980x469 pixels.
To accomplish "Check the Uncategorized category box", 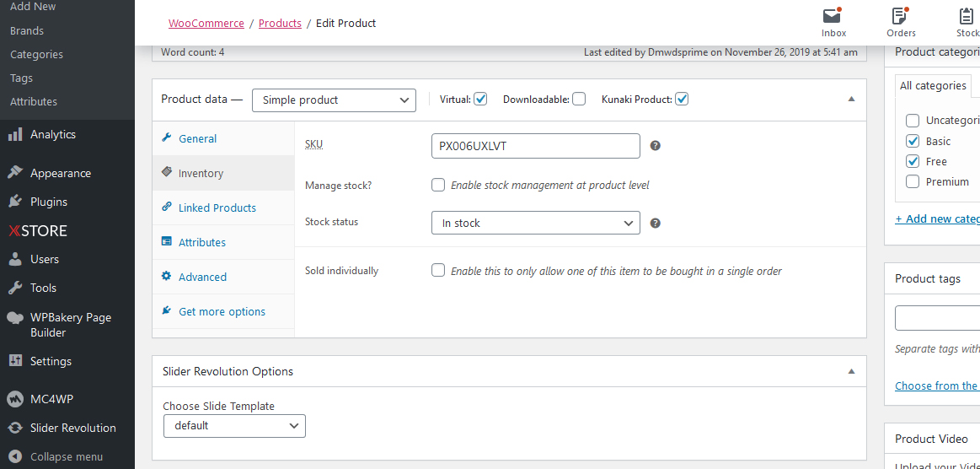I will coord(913,120).
